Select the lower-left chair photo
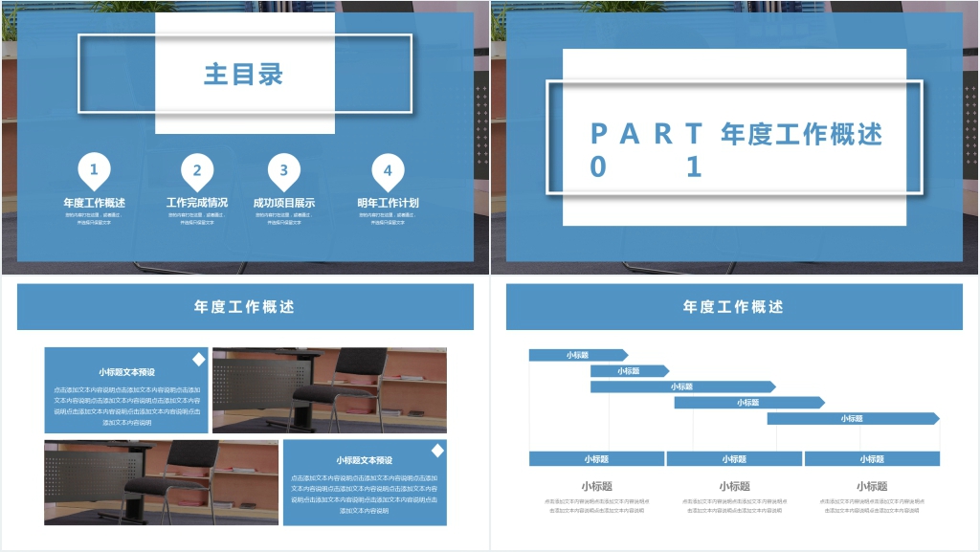 (x=161, y=482)
